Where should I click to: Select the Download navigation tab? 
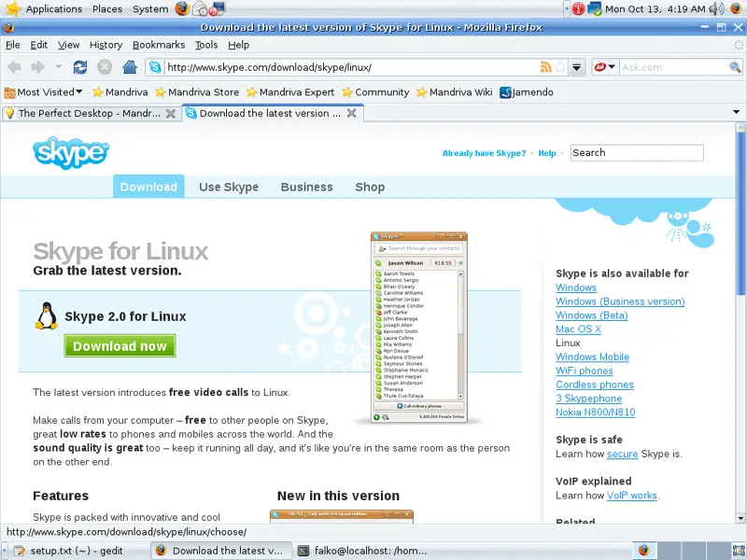pos(148,187)
